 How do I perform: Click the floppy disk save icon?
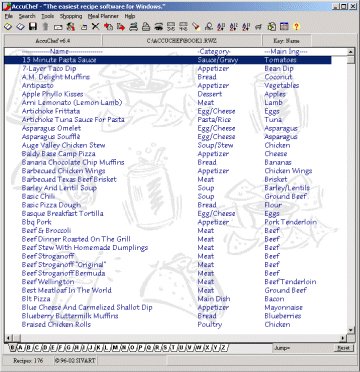pos(33,27)
